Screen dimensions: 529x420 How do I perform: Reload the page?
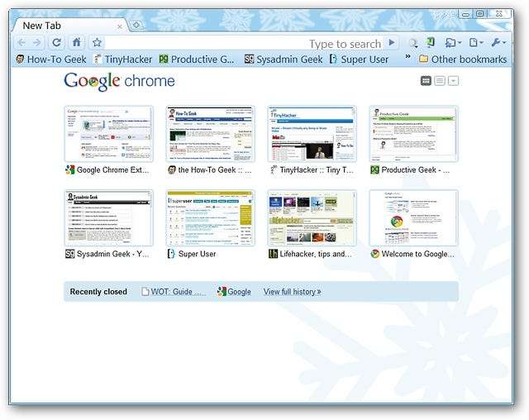coord(57,42)
